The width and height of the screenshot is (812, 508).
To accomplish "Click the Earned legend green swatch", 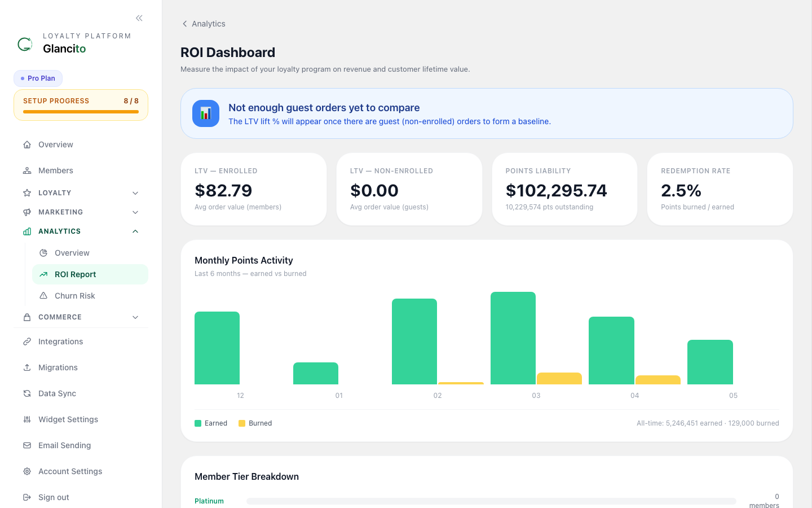I will [198, 423].
